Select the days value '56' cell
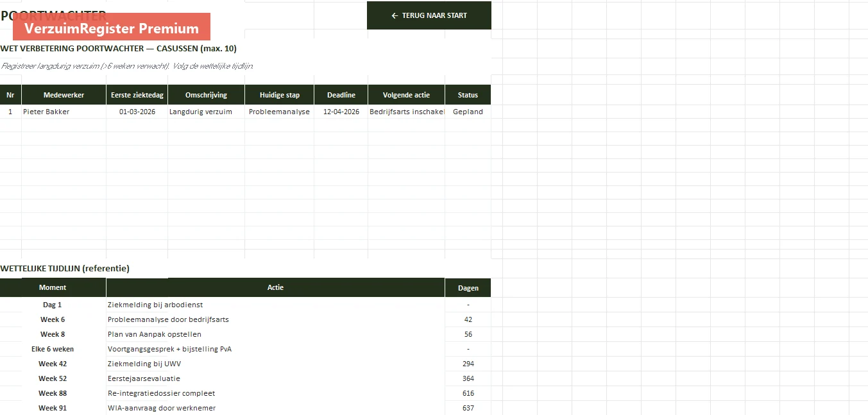Image resolution: width=868 pixels, height=415 pixels. [x=468, y=334]
